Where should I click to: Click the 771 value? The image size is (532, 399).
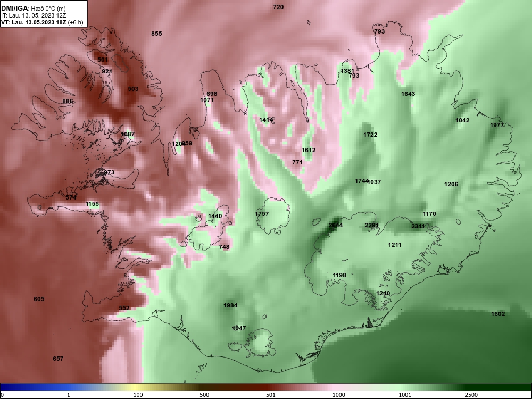coord(297,162)
